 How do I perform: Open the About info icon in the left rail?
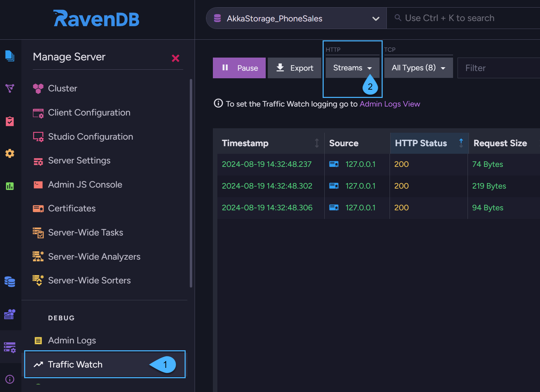[10, 379]
